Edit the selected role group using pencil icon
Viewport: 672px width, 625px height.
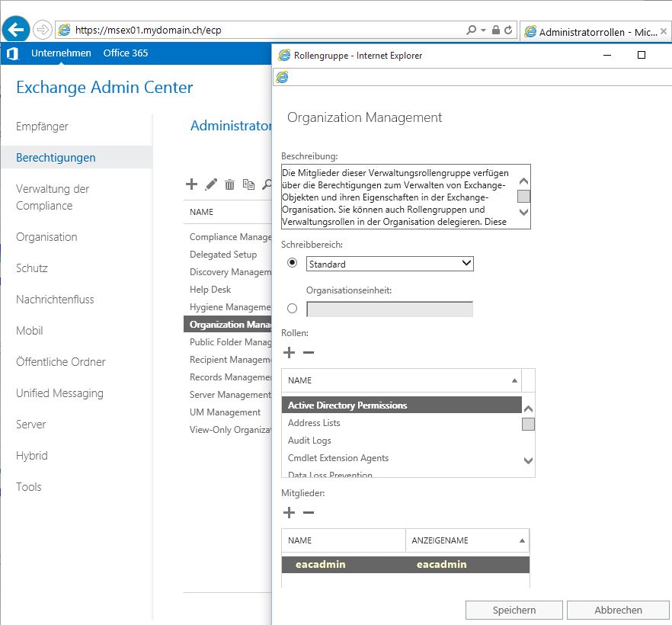[x=210, y=184]
